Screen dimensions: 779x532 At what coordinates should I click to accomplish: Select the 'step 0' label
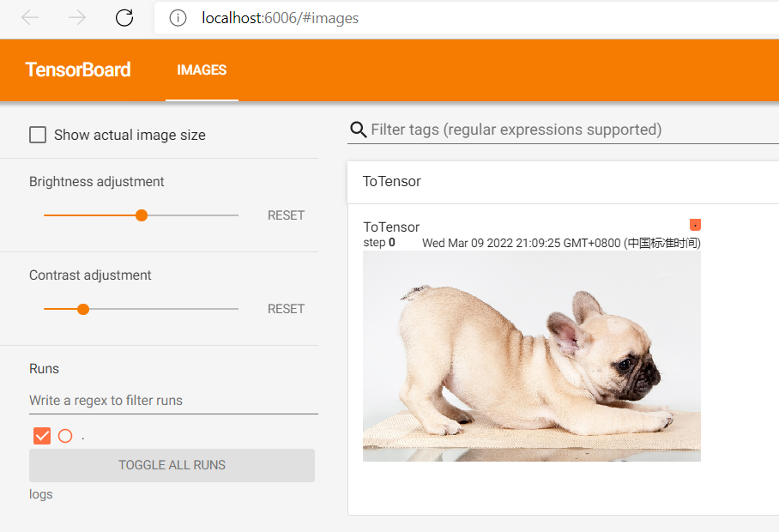379,243
